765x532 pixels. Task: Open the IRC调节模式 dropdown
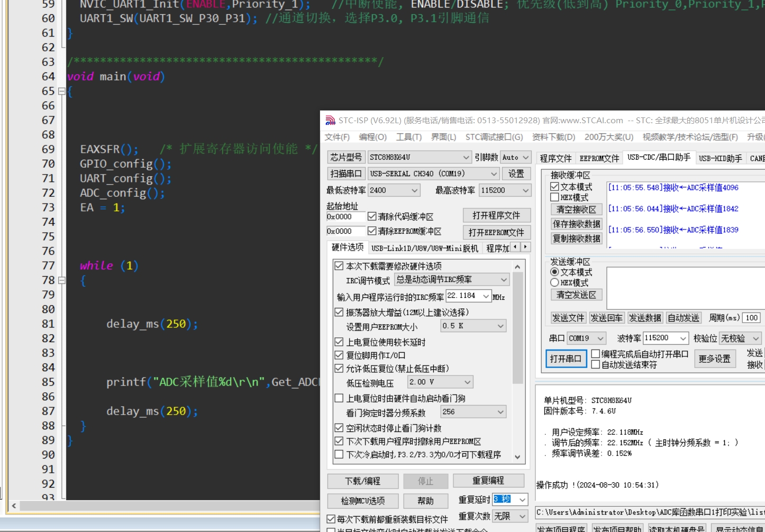pyautogui.click(x=452, y=279)
